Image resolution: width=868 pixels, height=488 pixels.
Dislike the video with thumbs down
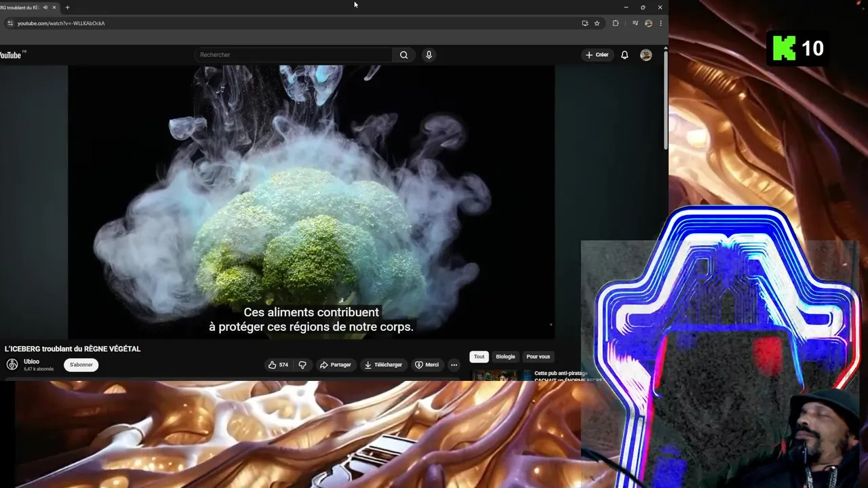coord(302,365)
